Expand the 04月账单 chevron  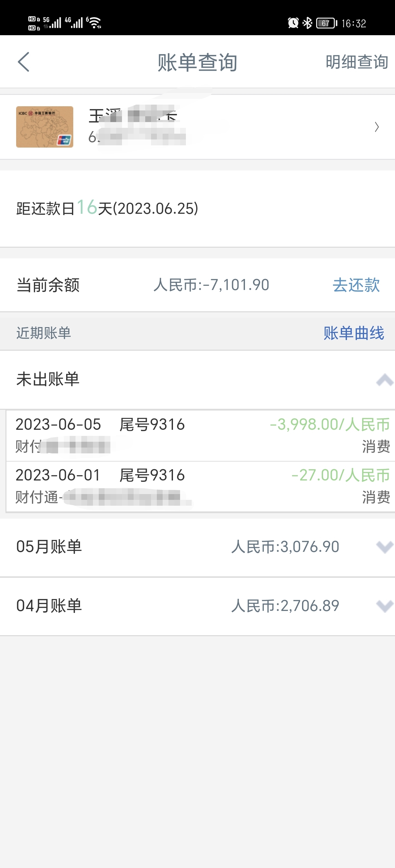[385, 606]
